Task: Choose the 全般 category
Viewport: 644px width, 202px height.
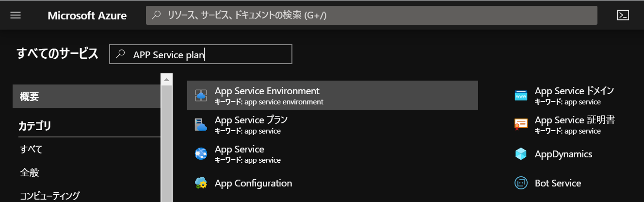Action: tap(29, 172)
